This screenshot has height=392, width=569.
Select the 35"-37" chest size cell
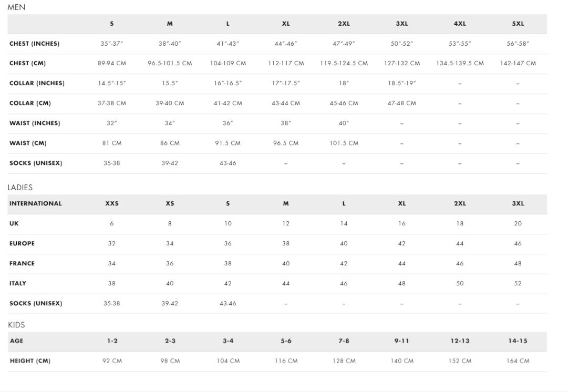[112, 44]
